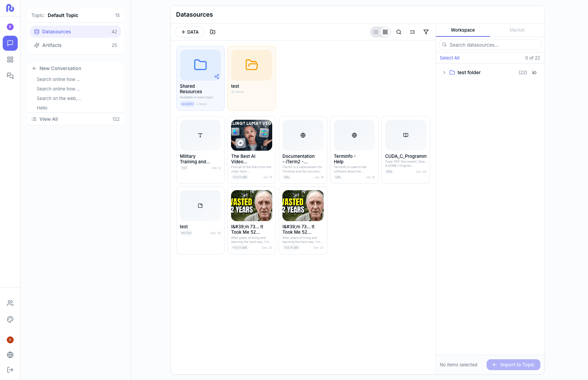Viewport: 588px width, 380px height.
Task: Open the team members icon in sidebar
Action: coord(10,303)
